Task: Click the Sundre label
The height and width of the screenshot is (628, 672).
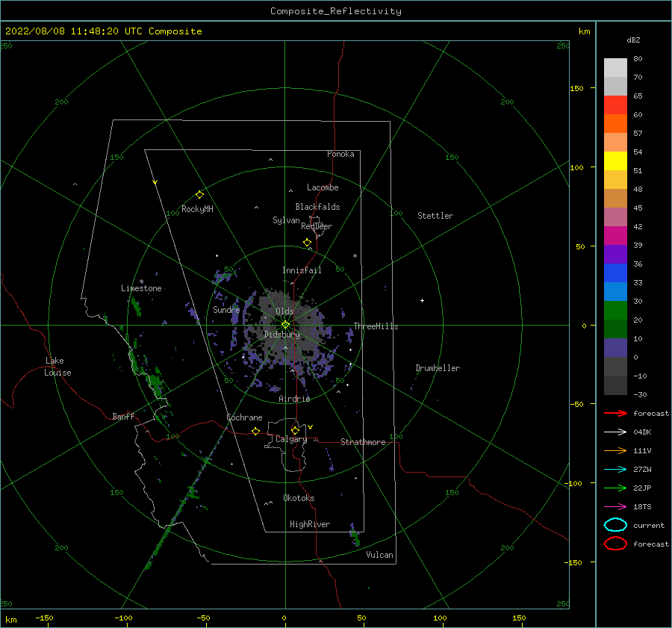Action: (x=226, y=310)
